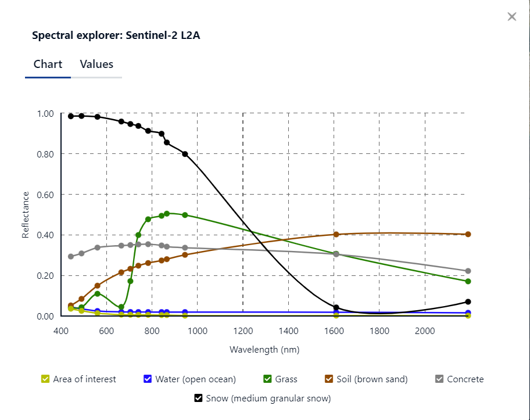Click Concrete's last data point at 2190 nm

tap(468, 271)
